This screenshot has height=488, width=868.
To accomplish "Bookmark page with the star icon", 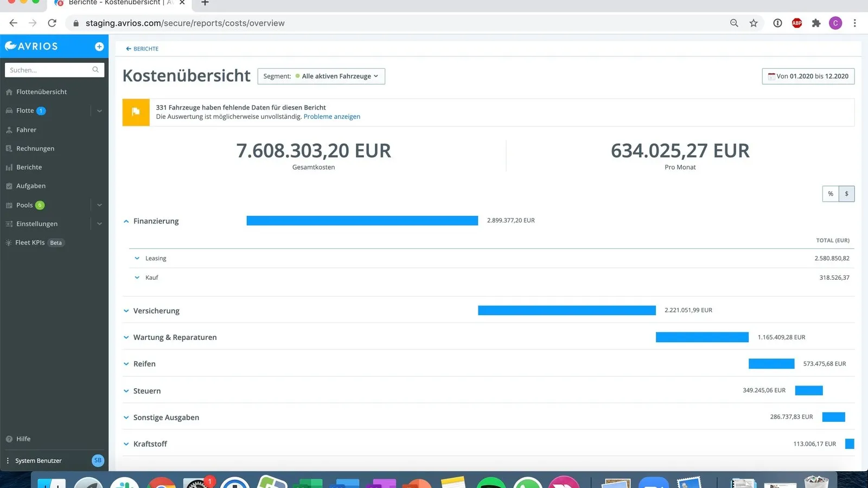I will pos(754,23).
